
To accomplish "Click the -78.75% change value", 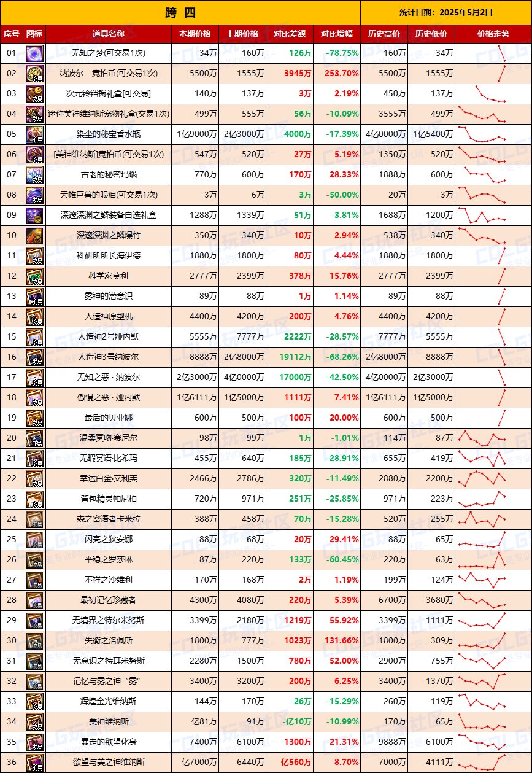I will coord(341,53).
